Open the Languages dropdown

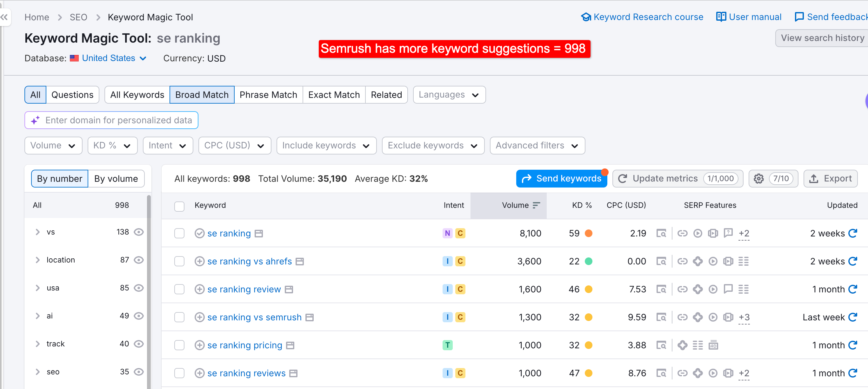point(449,95)
